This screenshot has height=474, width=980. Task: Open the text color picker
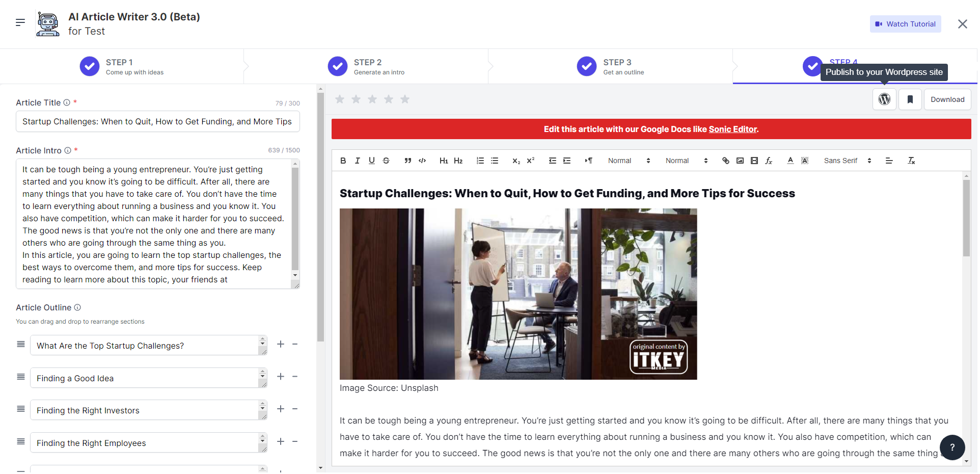click(x=791, y=161)
